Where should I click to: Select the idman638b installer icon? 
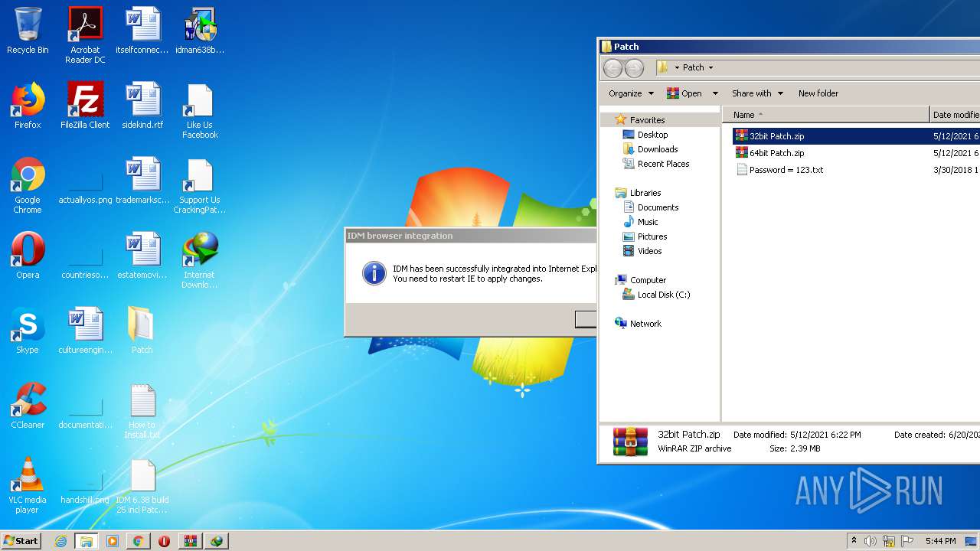[x=200, y=31]
